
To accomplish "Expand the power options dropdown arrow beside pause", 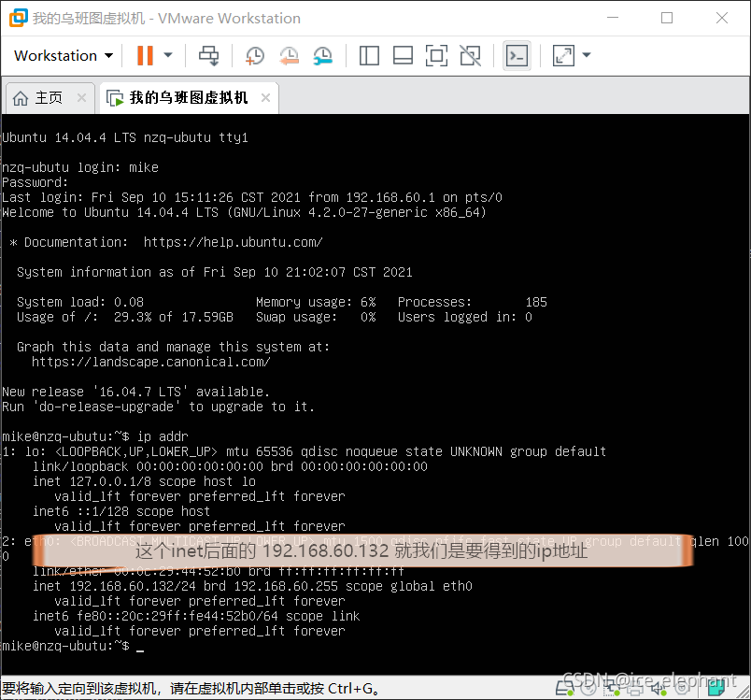I will 168,55.
